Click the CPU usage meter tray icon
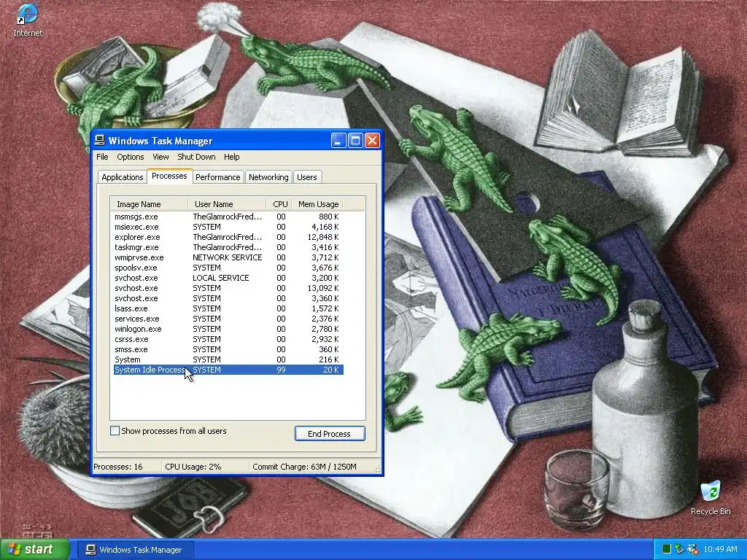The height and width of the screenshot is (560, 747). (667, 549)
